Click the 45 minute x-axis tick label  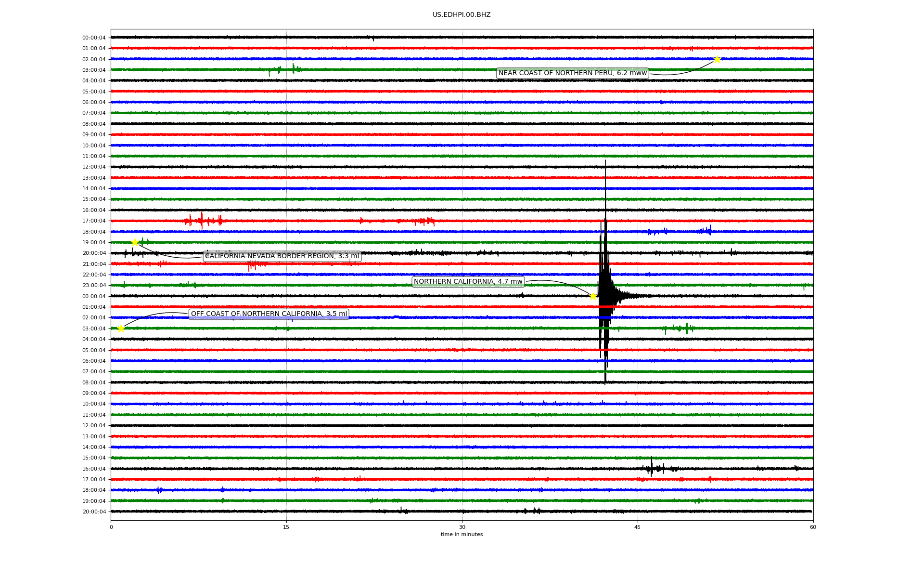[637, 527]
